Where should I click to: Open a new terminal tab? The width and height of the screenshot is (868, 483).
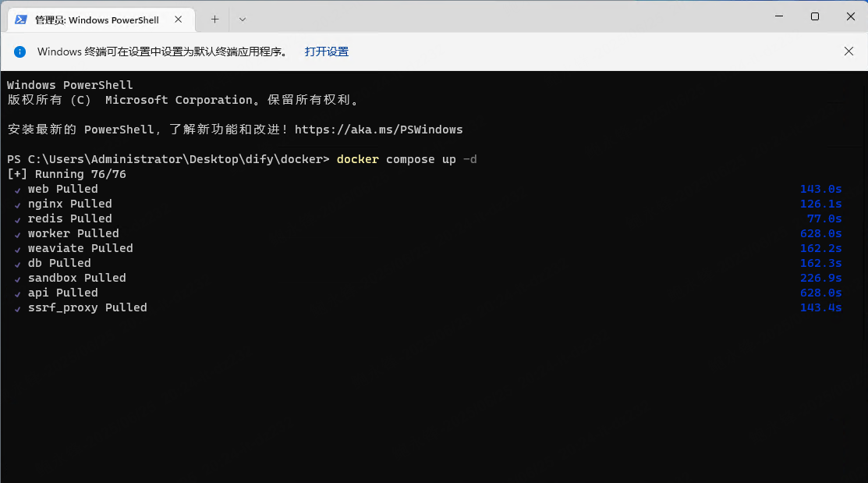(x=214, y=20)
